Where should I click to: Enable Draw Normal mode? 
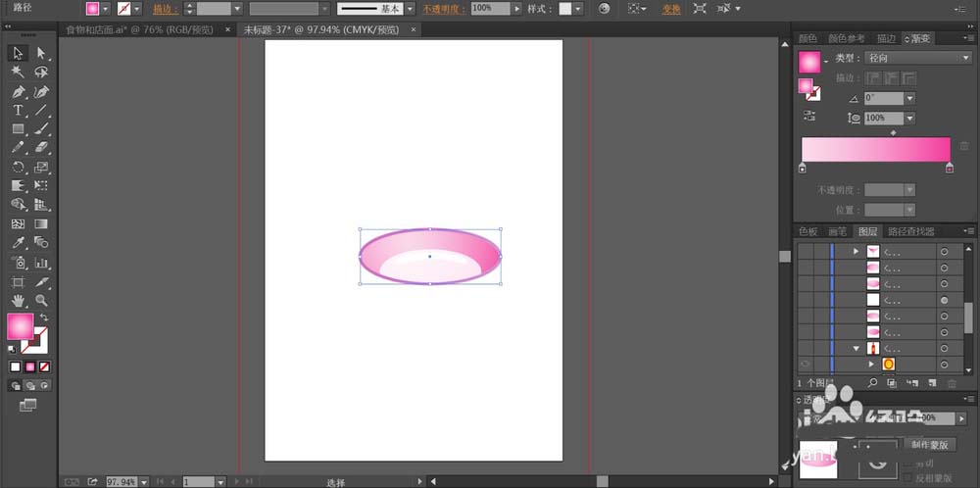(17, 385)
